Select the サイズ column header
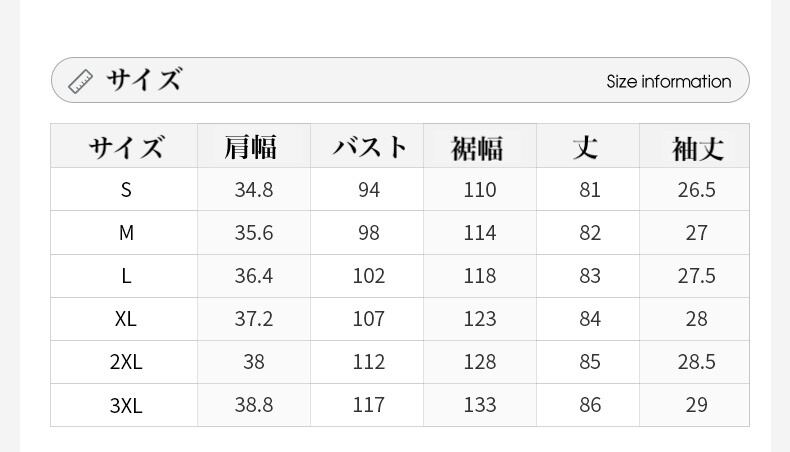 click(125, 148)
